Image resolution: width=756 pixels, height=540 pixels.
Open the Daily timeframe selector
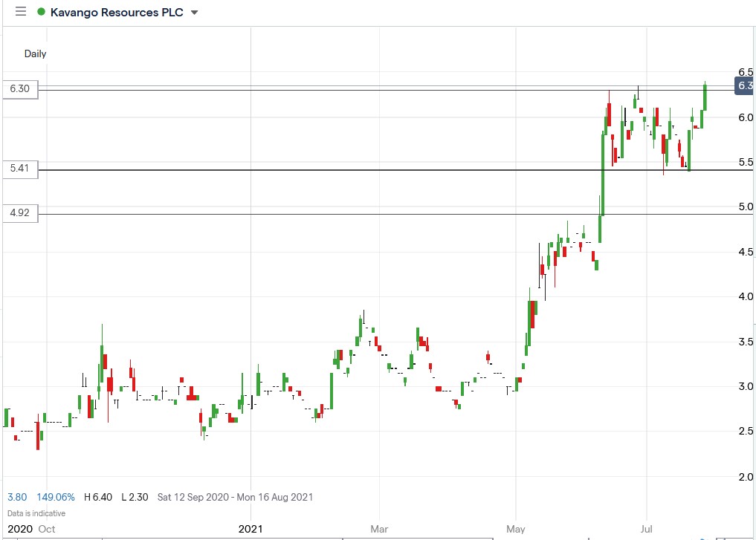[x=34, y=53]
